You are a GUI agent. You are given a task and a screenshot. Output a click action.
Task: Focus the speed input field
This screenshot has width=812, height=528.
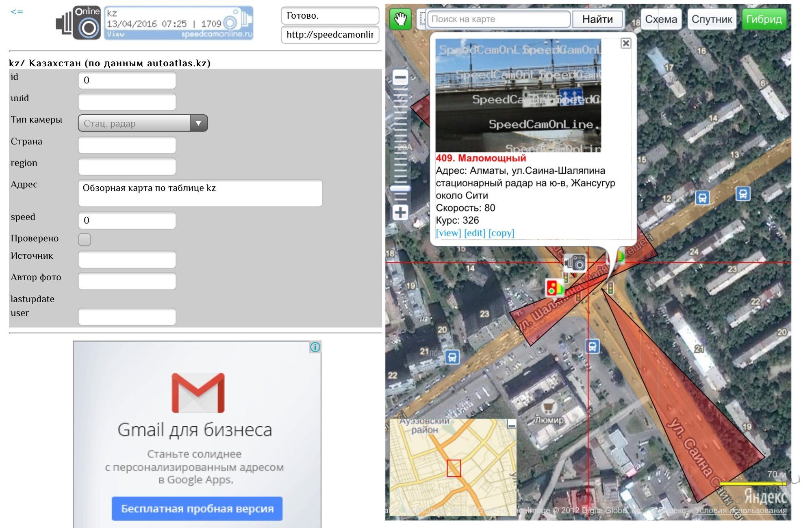(127, 220)
